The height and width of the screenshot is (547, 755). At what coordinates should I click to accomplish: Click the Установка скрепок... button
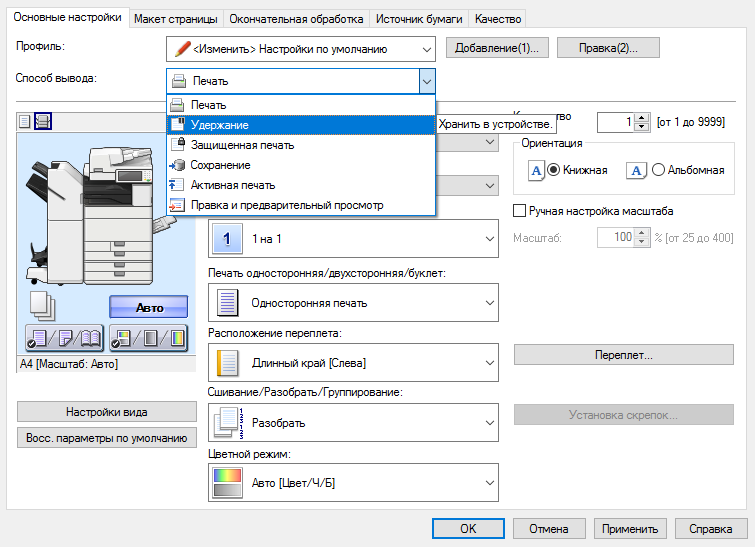tap(624, 415)
